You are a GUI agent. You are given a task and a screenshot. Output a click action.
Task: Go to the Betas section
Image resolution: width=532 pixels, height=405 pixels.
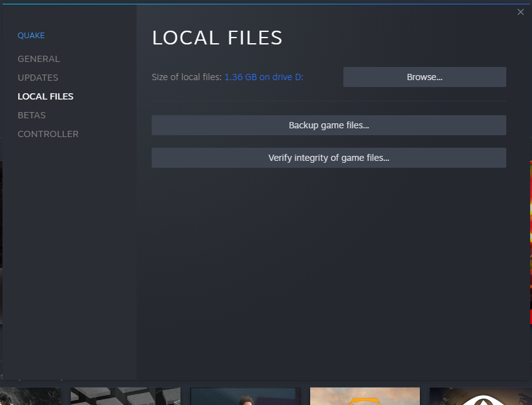[x=31, y=115]
